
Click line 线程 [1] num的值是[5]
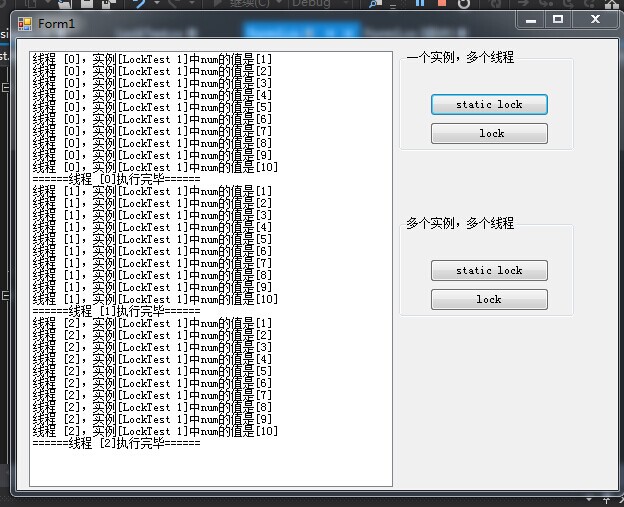[x=152, y=239]
